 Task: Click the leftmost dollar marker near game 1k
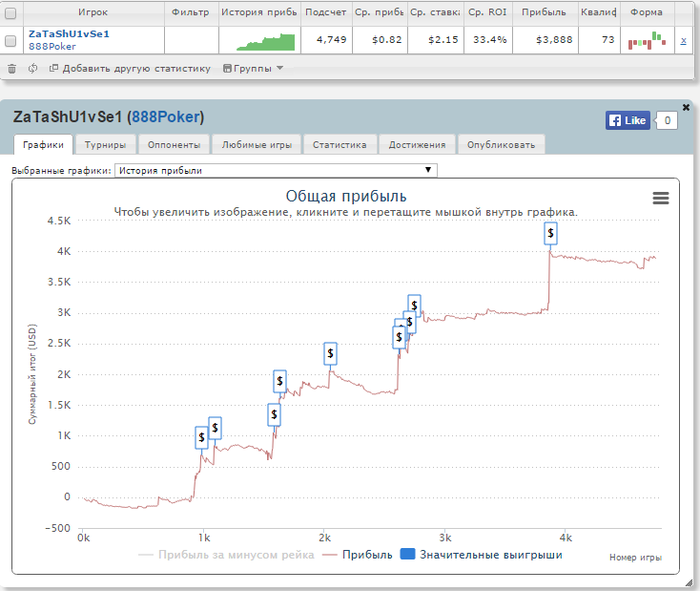(202, 437)
